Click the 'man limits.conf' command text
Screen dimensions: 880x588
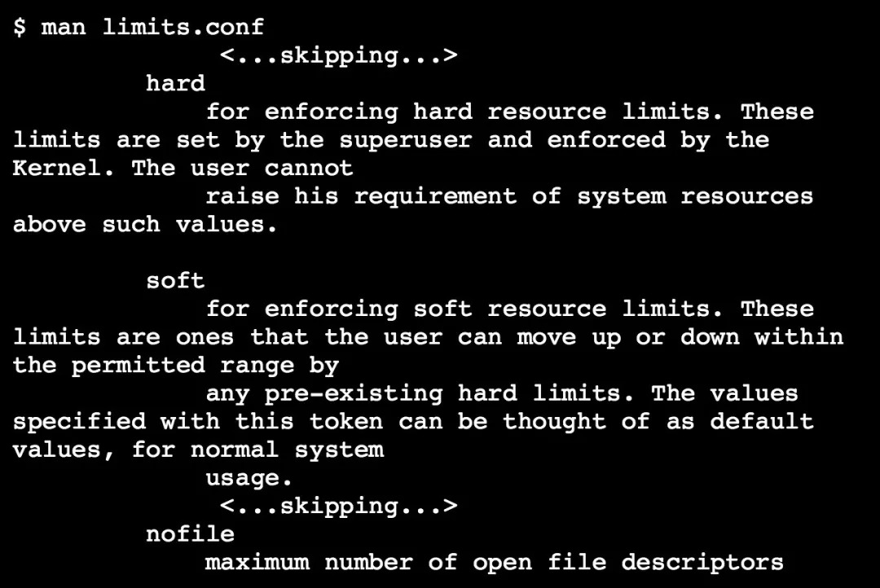(152, 27)
